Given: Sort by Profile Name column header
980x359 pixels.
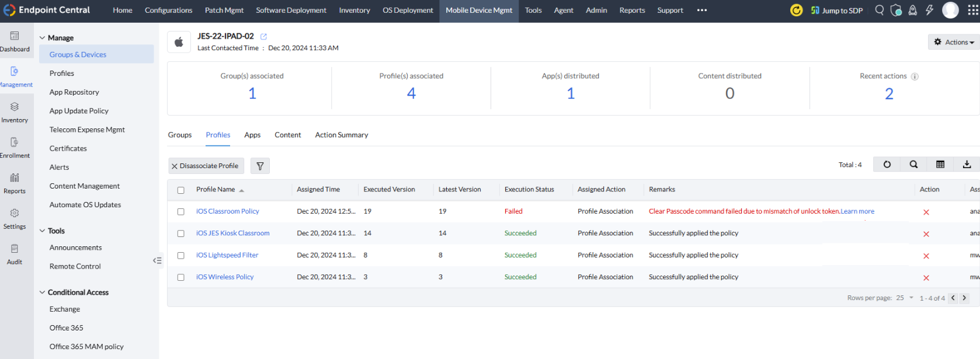Looking at the screenshot, I should (216, 190).
